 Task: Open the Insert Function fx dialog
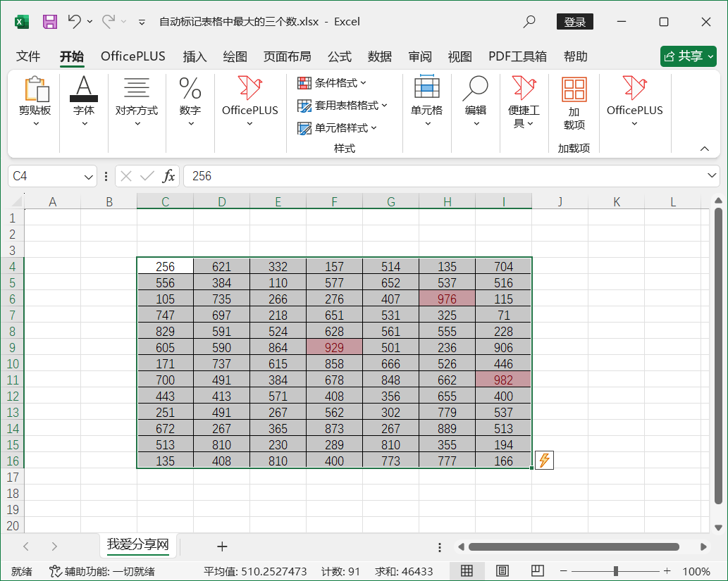pyautogui.click(x=168, y=176)
